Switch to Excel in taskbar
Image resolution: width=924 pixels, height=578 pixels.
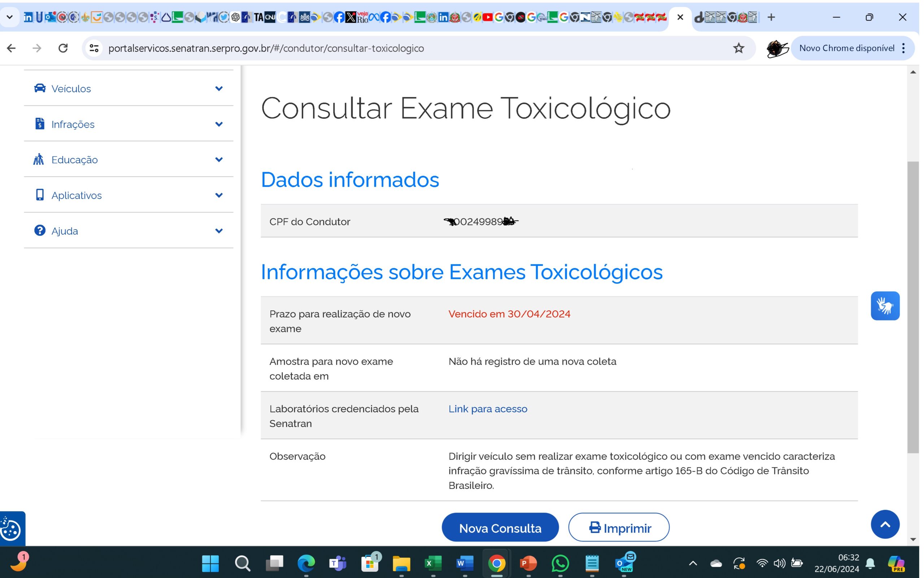(433, 563)
